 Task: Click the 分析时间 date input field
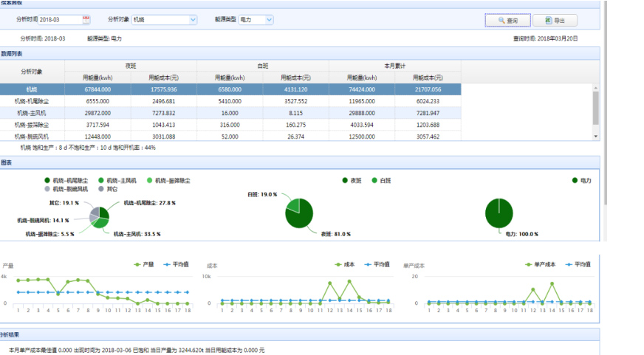click(x=59, y=20)
